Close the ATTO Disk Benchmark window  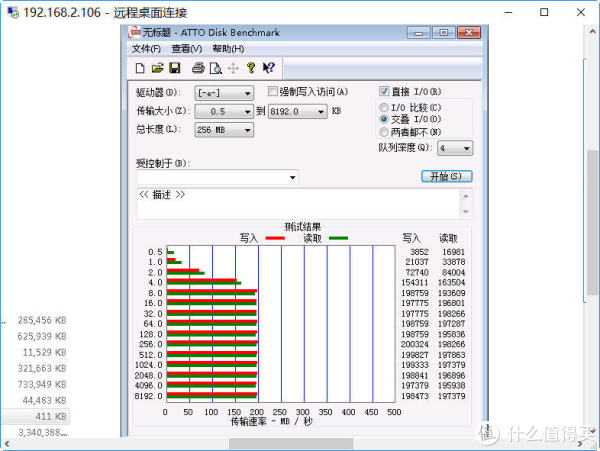469,33
